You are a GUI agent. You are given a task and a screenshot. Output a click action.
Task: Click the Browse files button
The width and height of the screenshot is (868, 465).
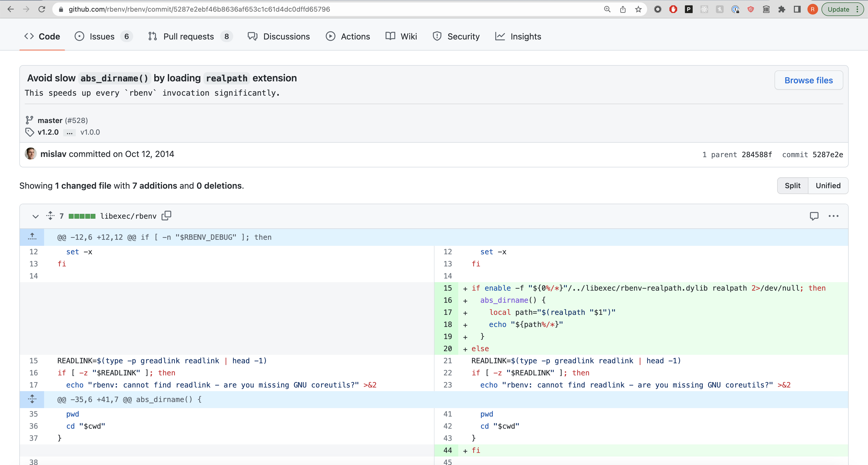[809, 80]
